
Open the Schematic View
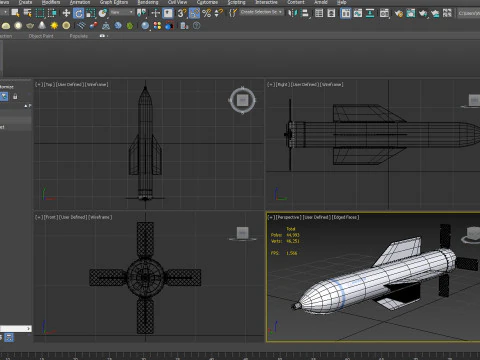coord(370,13)
